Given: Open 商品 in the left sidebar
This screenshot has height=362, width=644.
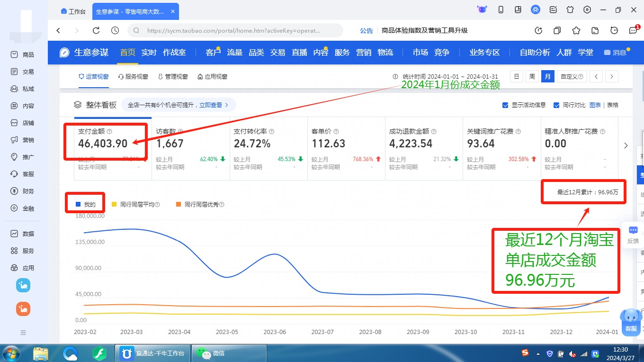Looking at the screenshot, I should click(x=23, y=55).
